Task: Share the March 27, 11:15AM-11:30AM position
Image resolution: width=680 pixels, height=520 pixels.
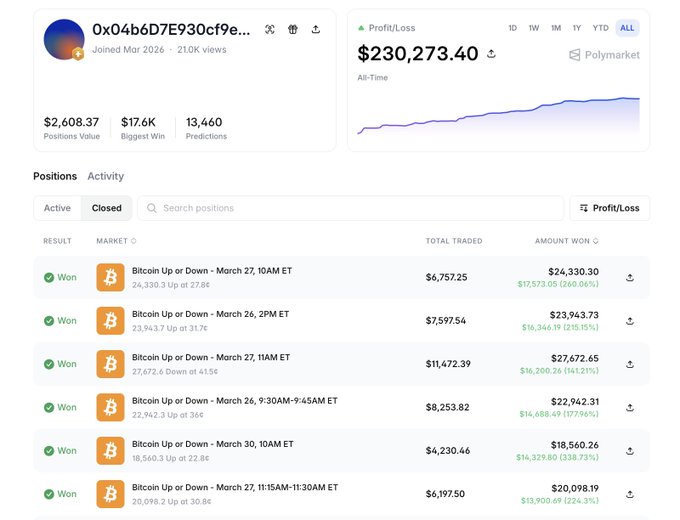Action: [x=630, y=494]
